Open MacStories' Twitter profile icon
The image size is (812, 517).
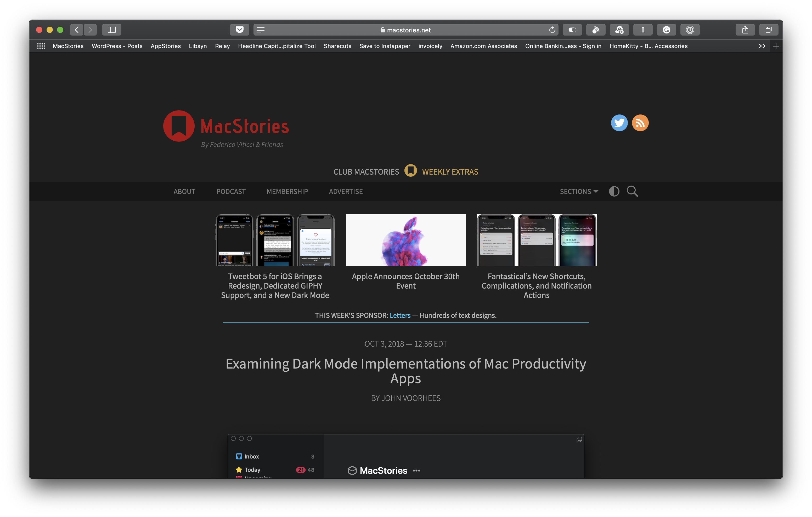pos(619,123)
